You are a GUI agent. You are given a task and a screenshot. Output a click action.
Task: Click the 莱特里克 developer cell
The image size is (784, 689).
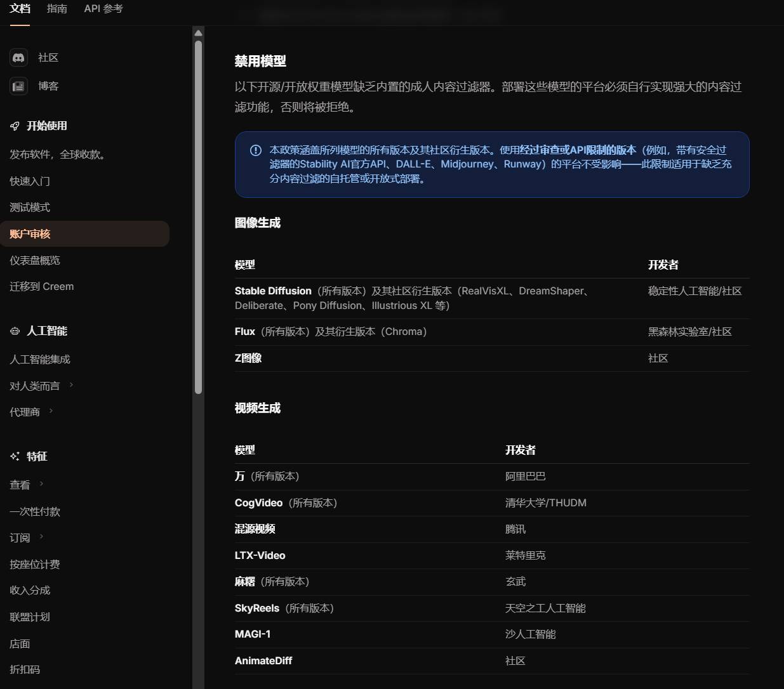point(526,555)
